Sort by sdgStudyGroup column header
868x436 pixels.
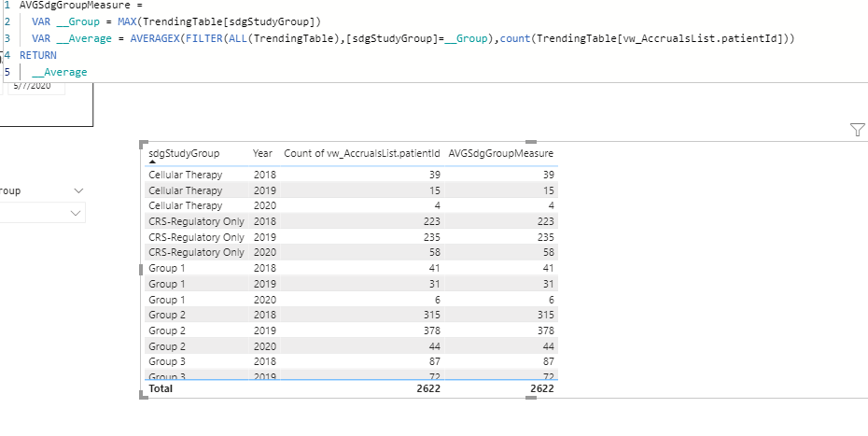click(184, 153)
